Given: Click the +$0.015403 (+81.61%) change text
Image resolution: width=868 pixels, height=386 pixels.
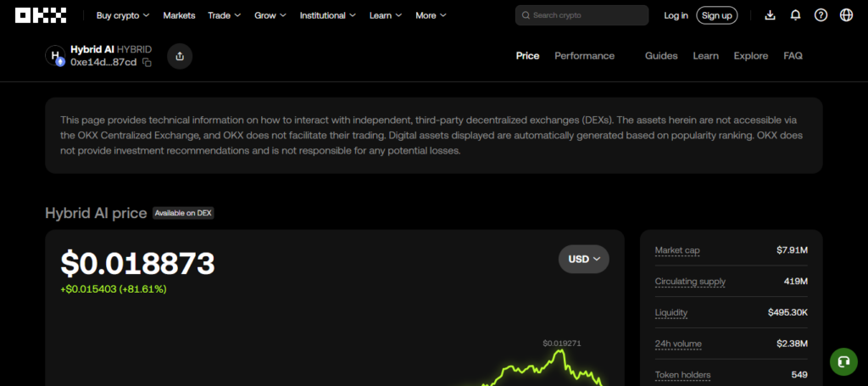Looking at the screenshot, I should 114,289.
